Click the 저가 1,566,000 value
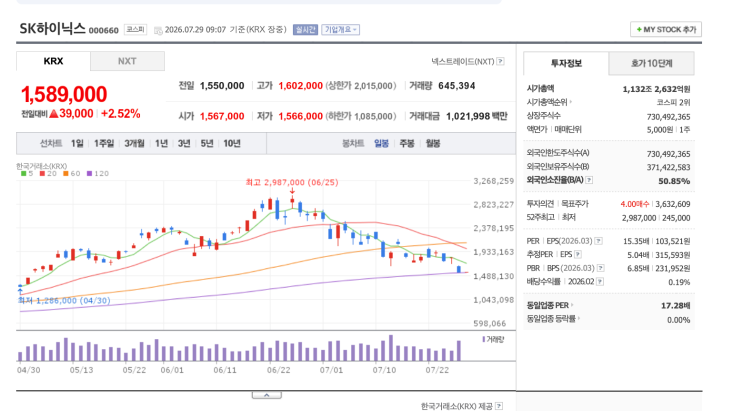 click(300, 116)
